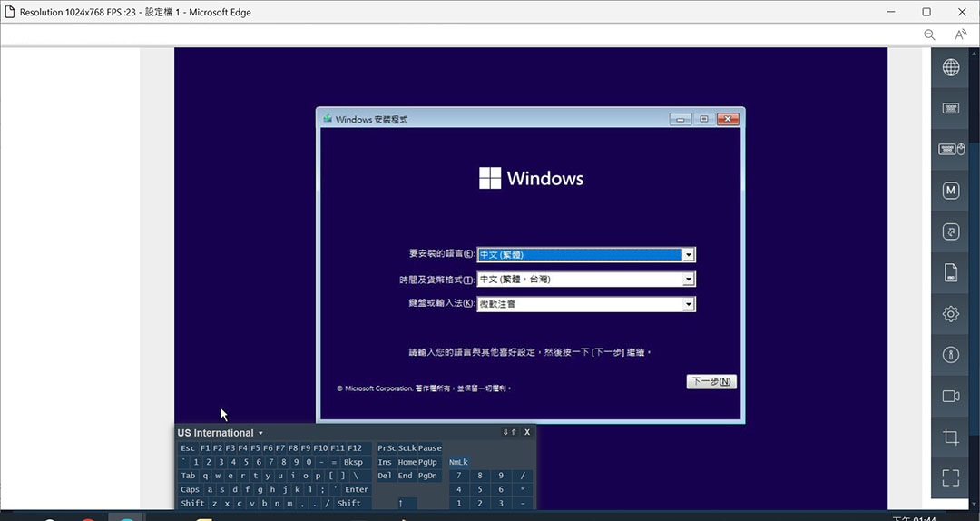Open the US International keyboard layout dropdown
This screenshot has width=980, height=521.
[x=220, y=433]
